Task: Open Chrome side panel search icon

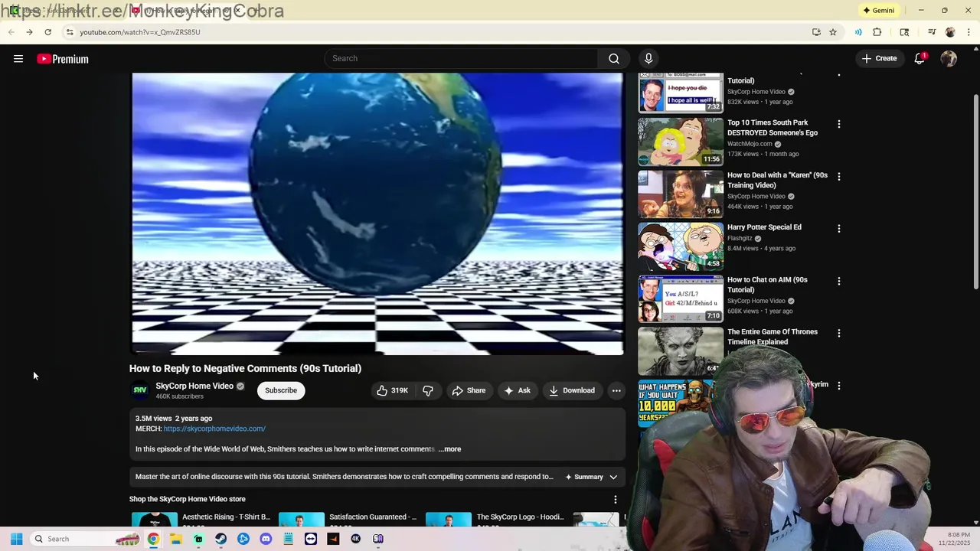Action: coord(904,32)
